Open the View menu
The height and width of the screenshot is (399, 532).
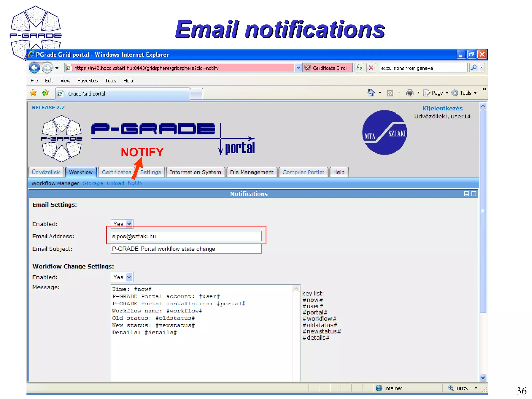coord(65,81)
